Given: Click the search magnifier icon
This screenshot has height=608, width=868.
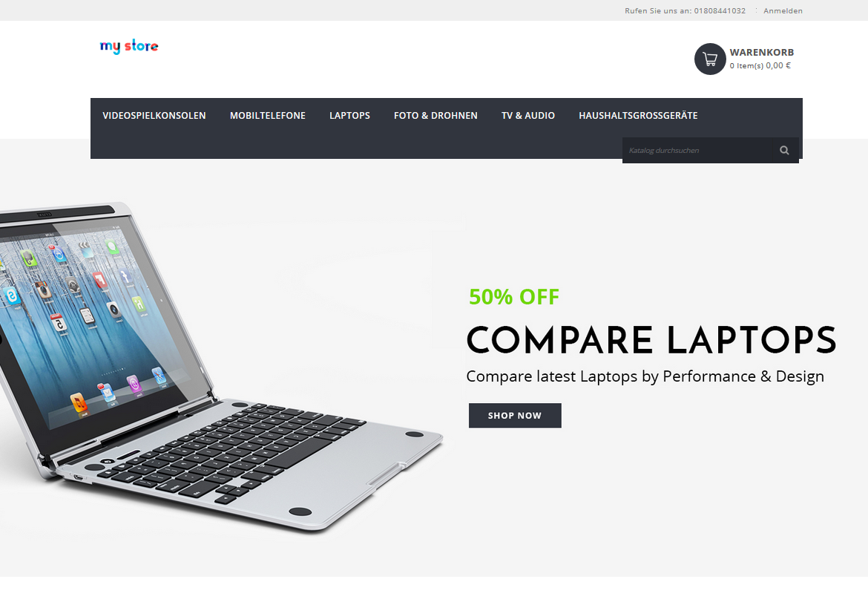Looking at the screenshot, I should pos(784,150).
